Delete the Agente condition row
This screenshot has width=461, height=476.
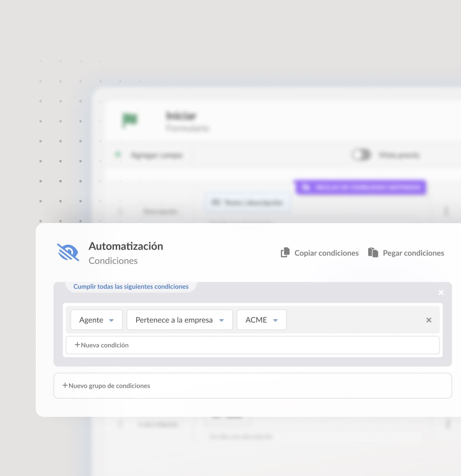click(x=429, y=320)
